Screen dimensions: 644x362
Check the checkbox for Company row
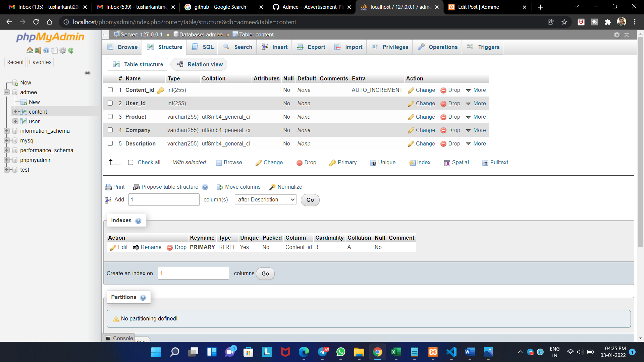coord(110,130)
